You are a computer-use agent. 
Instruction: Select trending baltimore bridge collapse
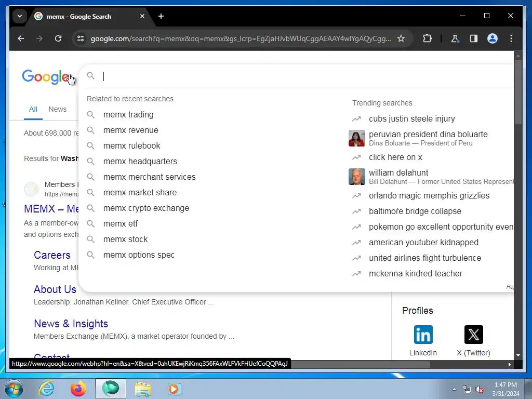tap(415, 211)
